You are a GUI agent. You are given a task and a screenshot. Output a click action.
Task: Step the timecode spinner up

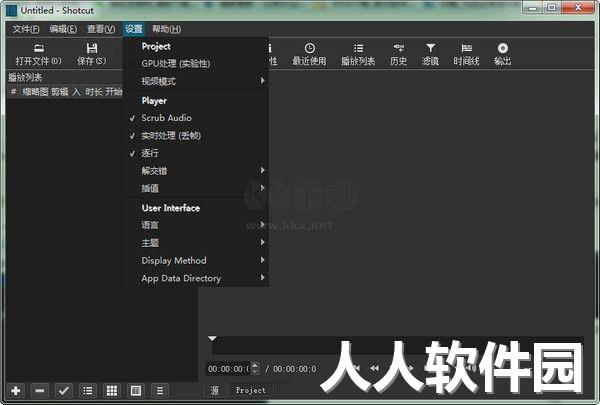255,365
